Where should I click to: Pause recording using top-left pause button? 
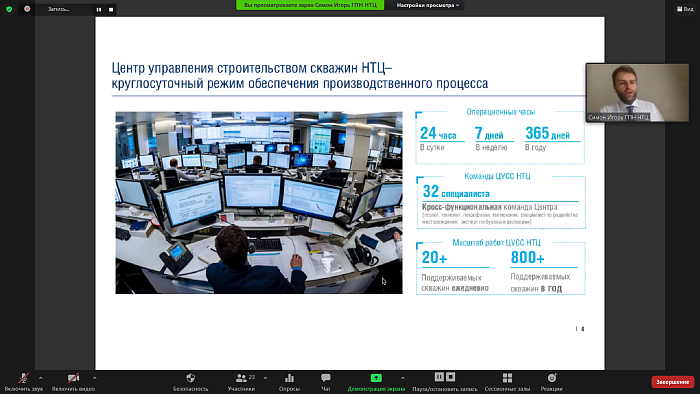pyautogui.click(x=99, y=9)
